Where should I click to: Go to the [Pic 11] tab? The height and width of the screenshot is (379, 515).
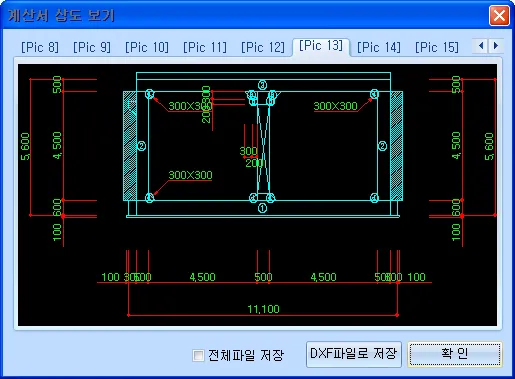click(x=205, y=47)
